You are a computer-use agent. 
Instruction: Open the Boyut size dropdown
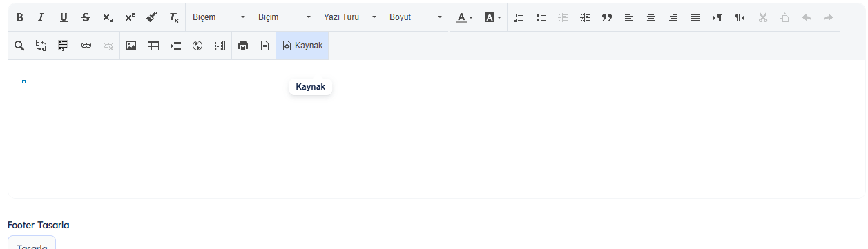click(416, 17)
